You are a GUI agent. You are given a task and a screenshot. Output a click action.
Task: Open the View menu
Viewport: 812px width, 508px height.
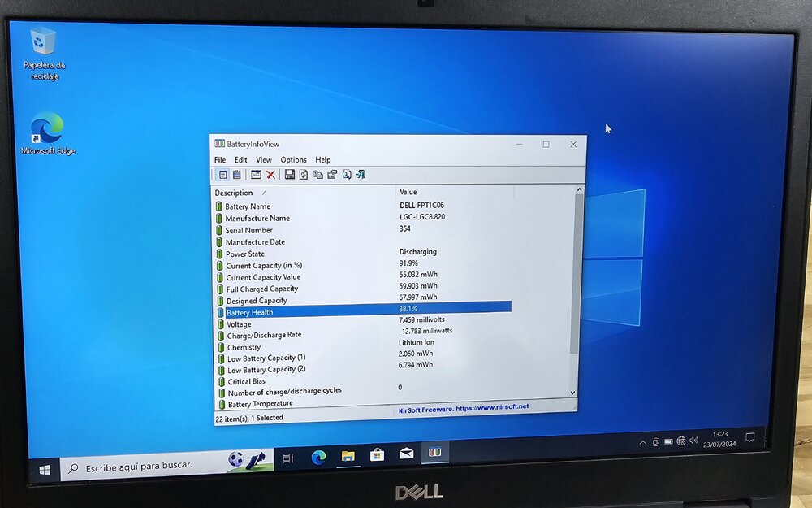click(x=264, y=159)
